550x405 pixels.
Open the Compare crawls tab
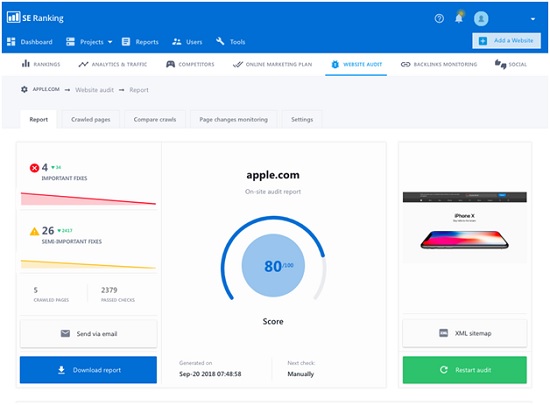point(155,120)
